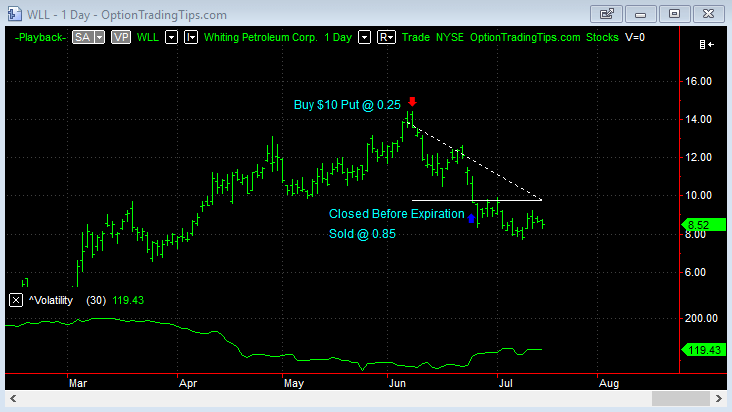Click the (30) volatility period parameter
Screen dimensions: 732x412
click(x=96, y=300)
